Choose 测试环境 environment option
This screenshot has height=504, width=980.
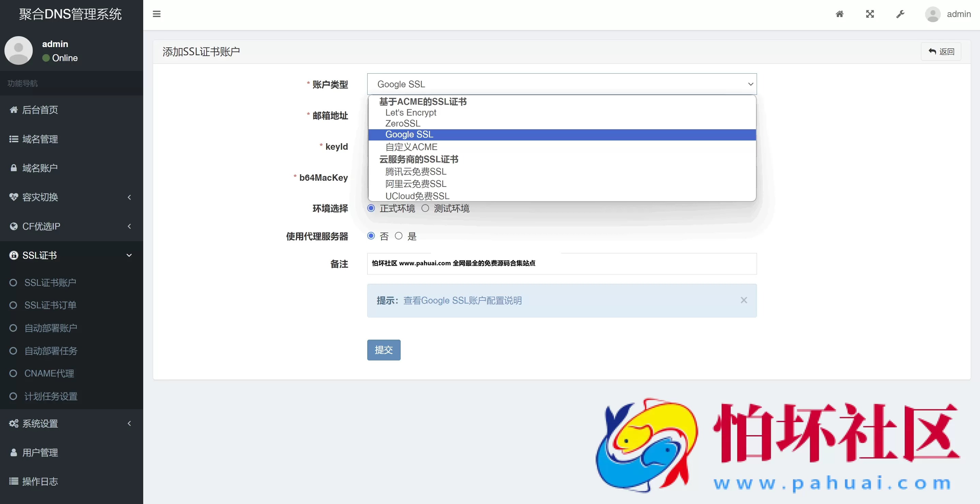pos(425,208)
